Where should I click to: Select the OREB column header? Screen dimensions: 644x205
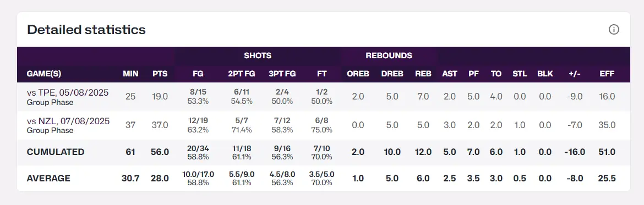[358, 74]
